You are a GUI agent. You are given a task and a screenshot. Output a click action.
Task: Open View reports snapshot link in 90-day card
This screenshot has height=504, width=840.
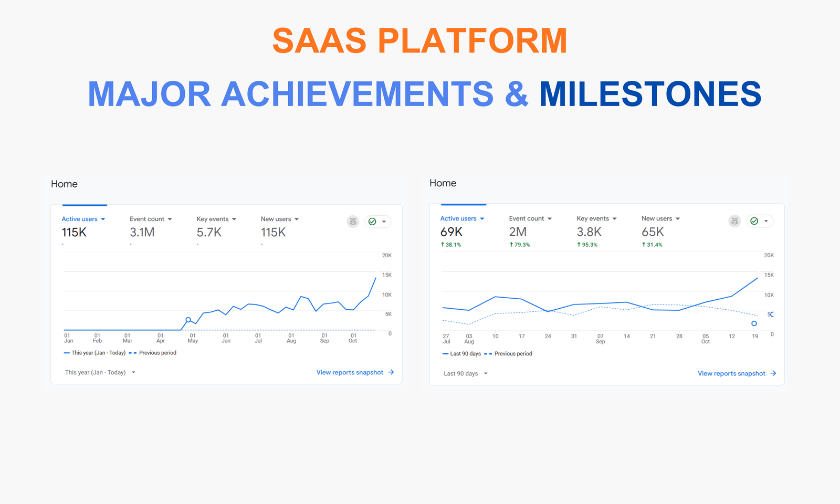(731, 373)
